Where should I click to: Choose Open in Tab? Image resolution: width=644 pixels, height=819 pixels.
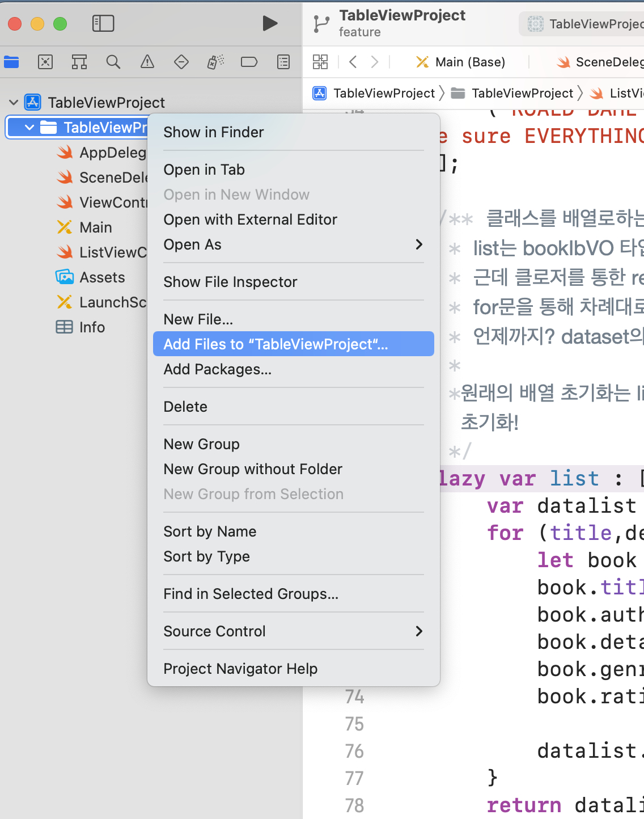[294, 170]
